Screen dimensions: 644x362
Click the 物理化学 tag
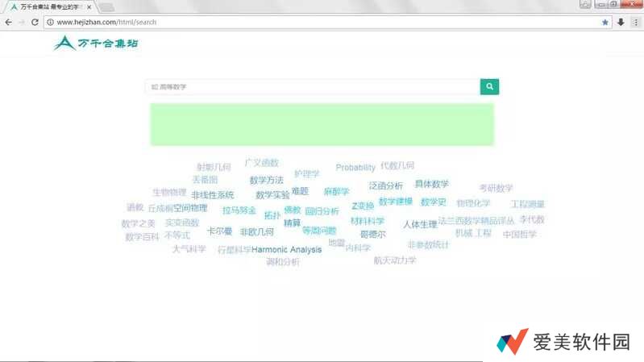(x=473, y=203)
